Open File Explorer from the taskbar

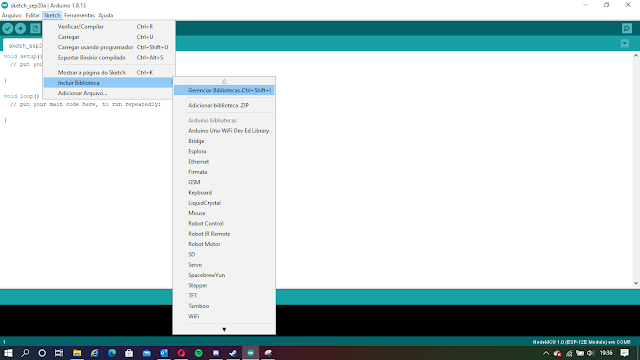[77, 353]
